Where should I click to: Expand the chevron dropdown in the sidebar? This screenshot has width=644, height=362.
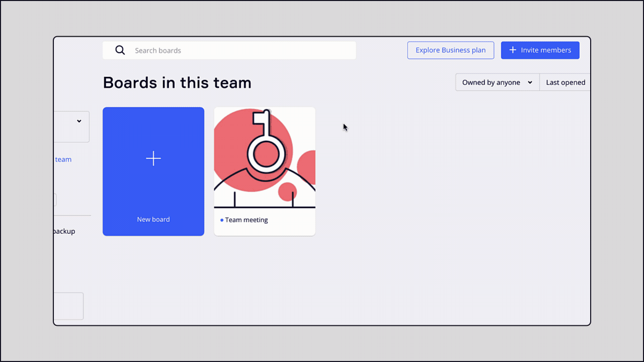79,121
